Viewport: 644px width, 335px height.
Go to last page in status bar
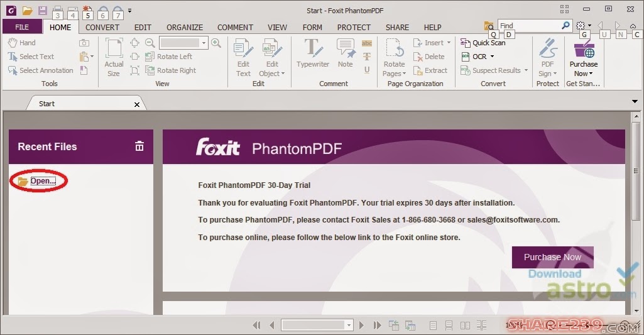point(377,326)
